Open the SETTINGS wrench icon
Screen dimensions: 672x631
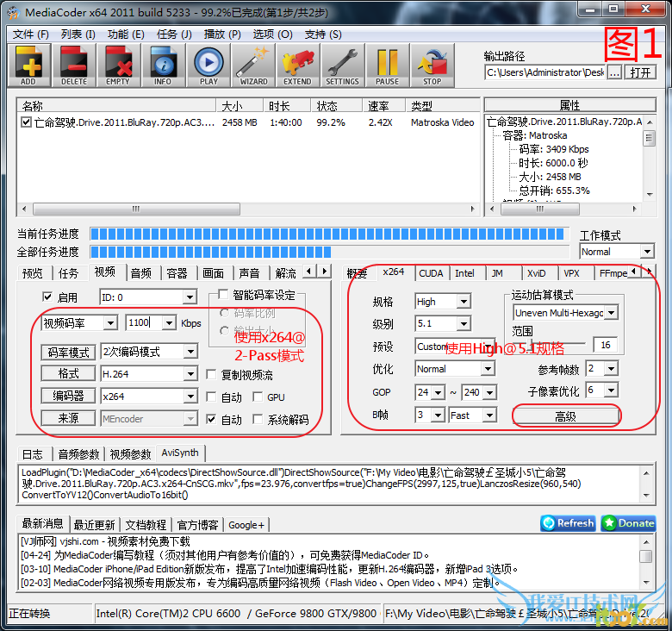click(342, 65)
